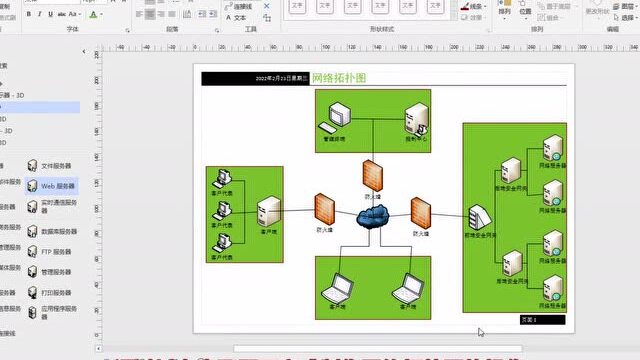Click the black page label box at page bottom

[542, 320]
